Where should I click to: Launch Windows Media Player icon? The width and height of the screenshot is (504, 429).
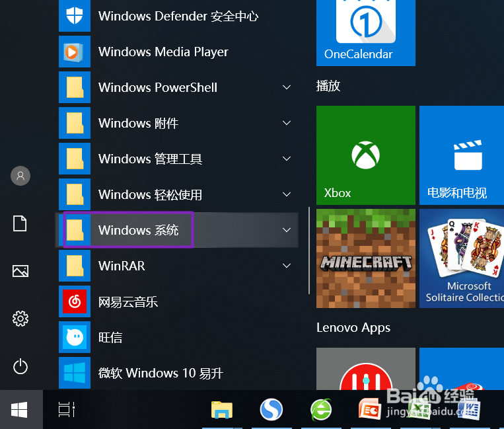(75, 52)
